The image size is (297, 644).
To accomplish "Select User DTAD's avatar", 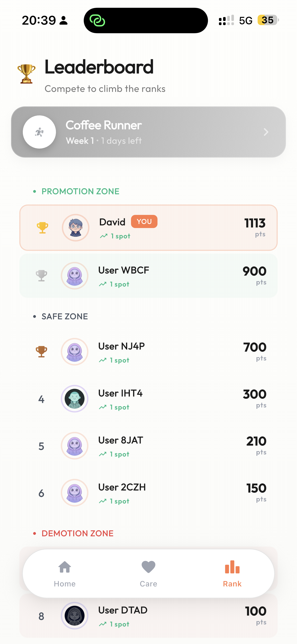I will pyautogui.click(x=75, y=616).
